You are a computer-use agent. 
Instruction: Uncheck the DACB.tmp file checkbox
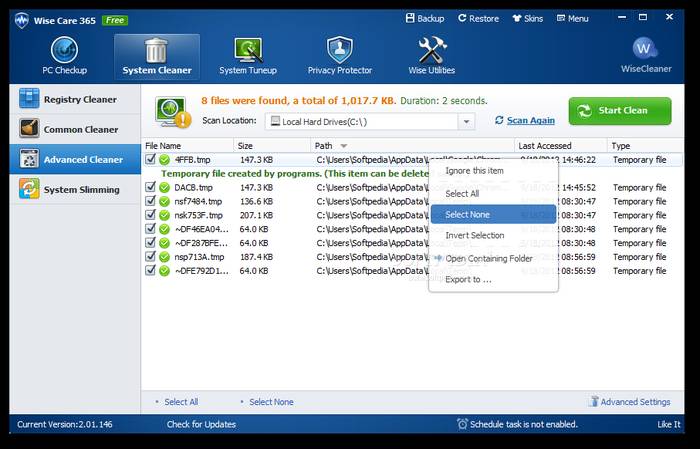pos(151,187)
